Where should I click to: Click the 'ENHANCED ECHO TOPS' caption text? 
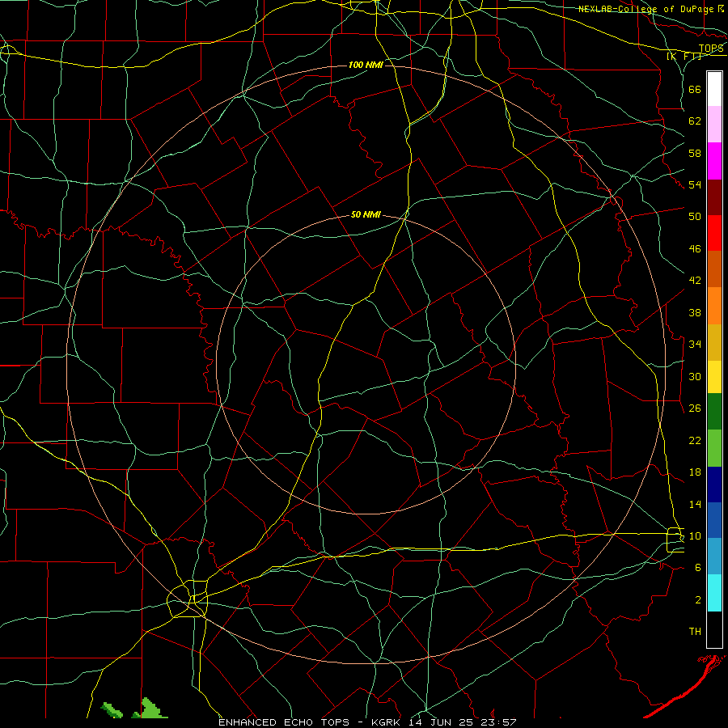[284, 722]
